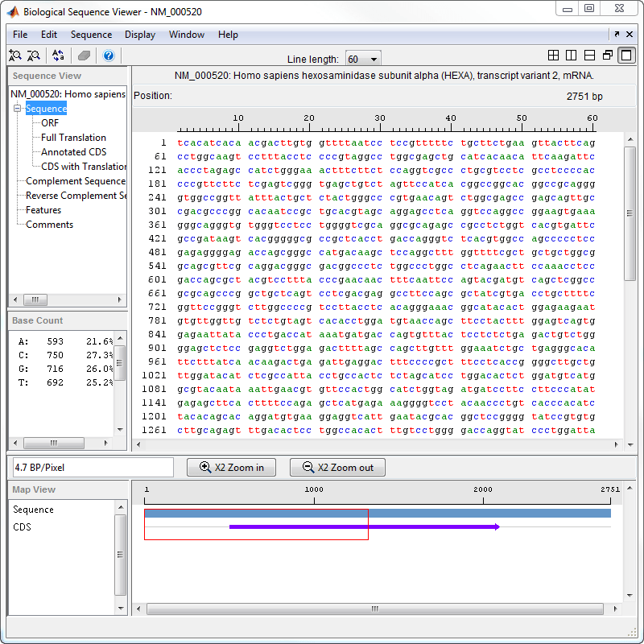Click the first magnifier search toolbar icon
The image size is (644, 644).
15,56
